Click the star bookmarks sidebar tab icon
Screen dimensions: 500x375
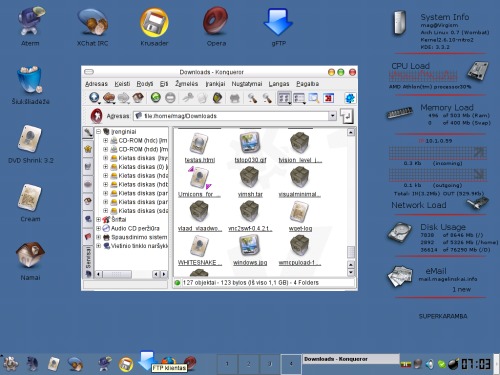pos(88,149)
